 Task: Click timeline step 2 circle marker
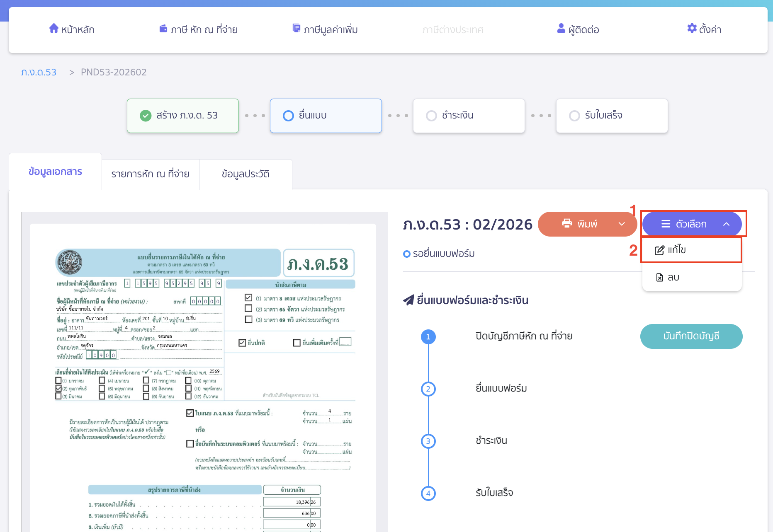[428, 389]
